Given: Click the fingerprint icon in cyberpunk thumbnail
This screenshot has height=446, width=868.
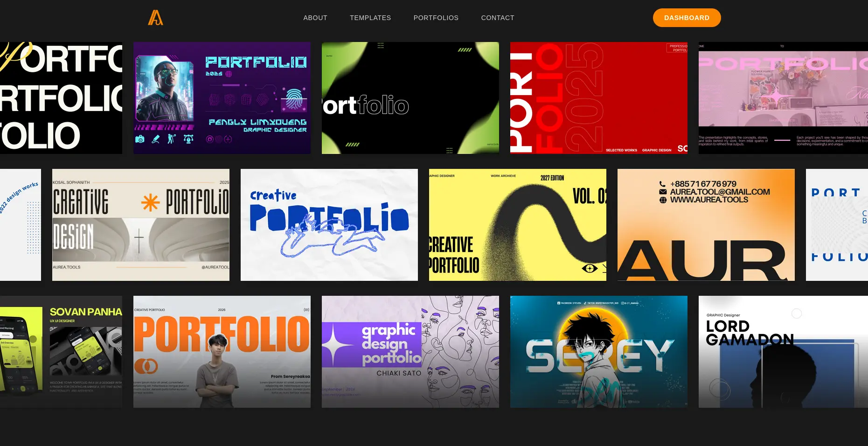Looking at the screenshot, I should point(294,98).
